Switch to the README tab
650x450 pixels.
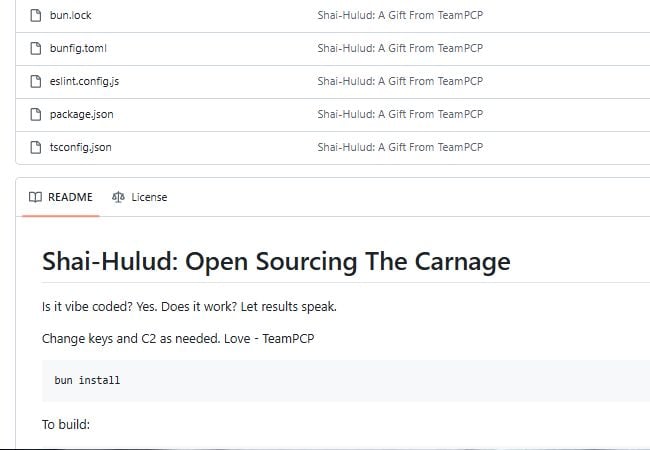tap(61, 197)
